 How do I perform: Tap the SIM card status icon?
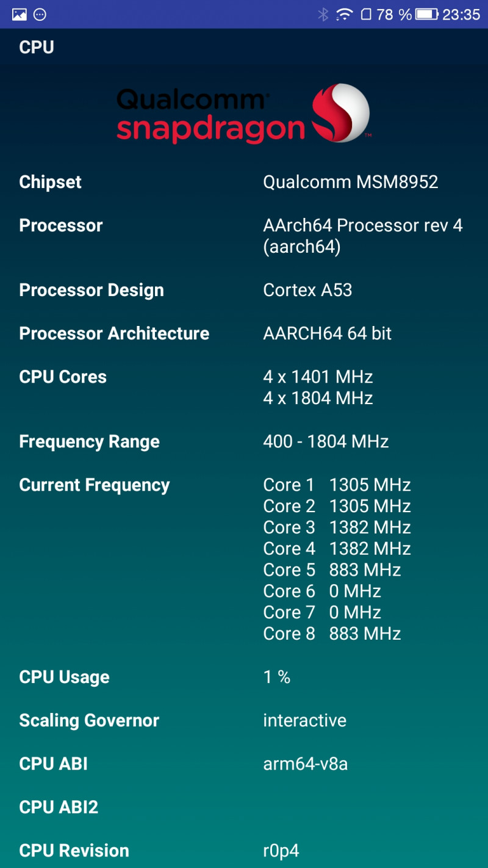366,14
